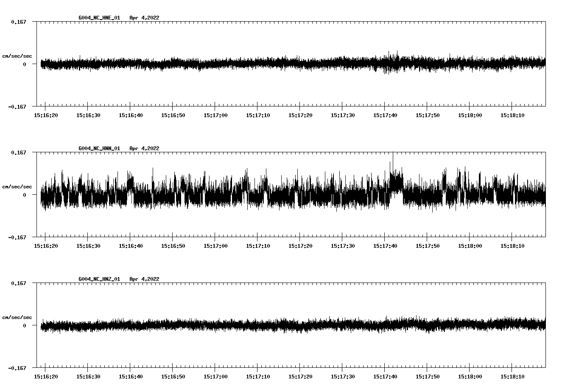Click the 15:16:50 time label under HNN plot
The height and width of the screenshot is (392, 576).
click(x=173, y=246)
